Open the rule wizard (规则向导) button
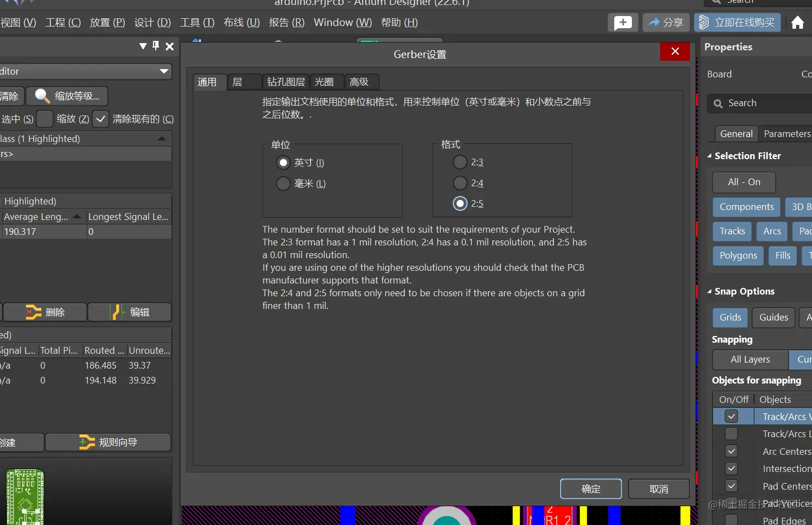 pyautogui.click(x=108, y=442)
